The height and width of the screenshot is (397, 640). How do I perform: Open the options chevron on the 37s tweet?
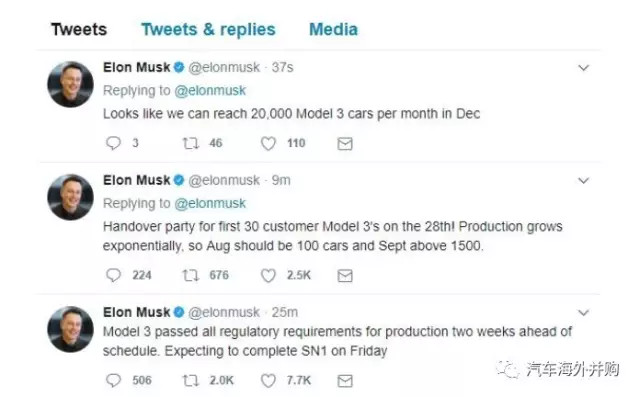tap(584, 68)
